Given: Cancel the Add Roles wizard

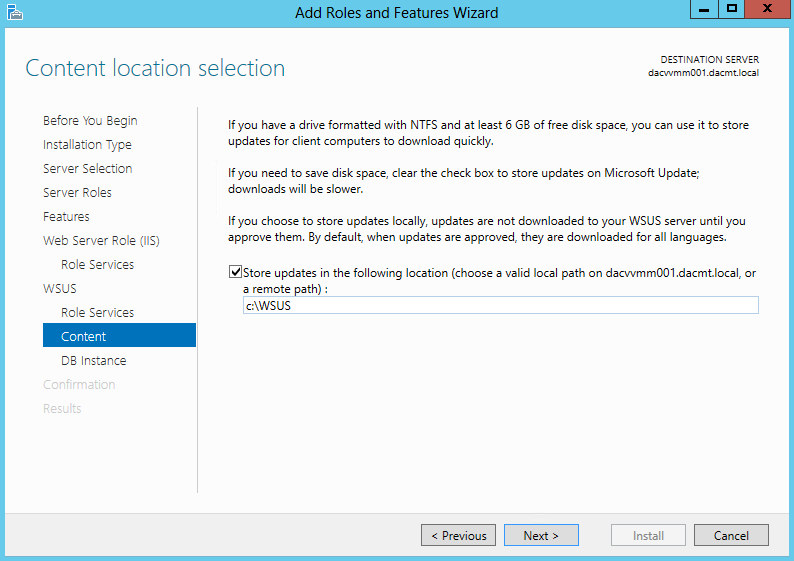Looking at the screenshot, I should click(x=731, y=535).
